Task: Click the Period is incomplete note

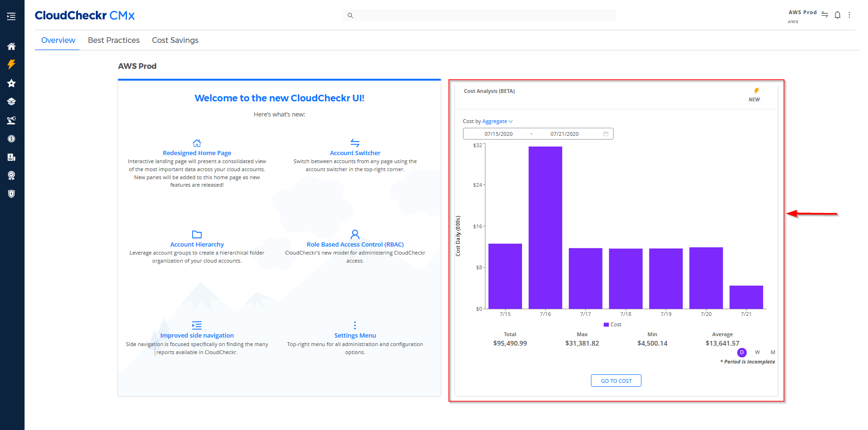Action: point(748,362)
